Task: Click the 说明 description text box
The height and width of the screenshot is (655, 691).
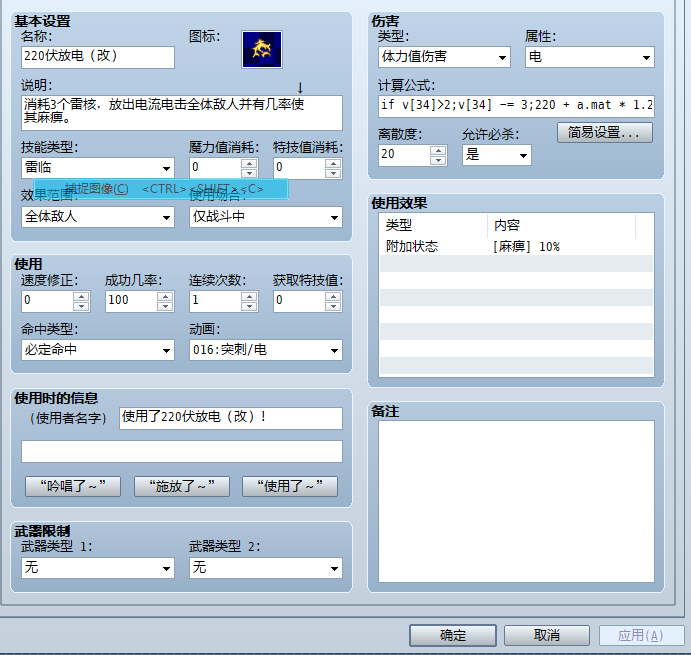Action: [x=182, y=113]
